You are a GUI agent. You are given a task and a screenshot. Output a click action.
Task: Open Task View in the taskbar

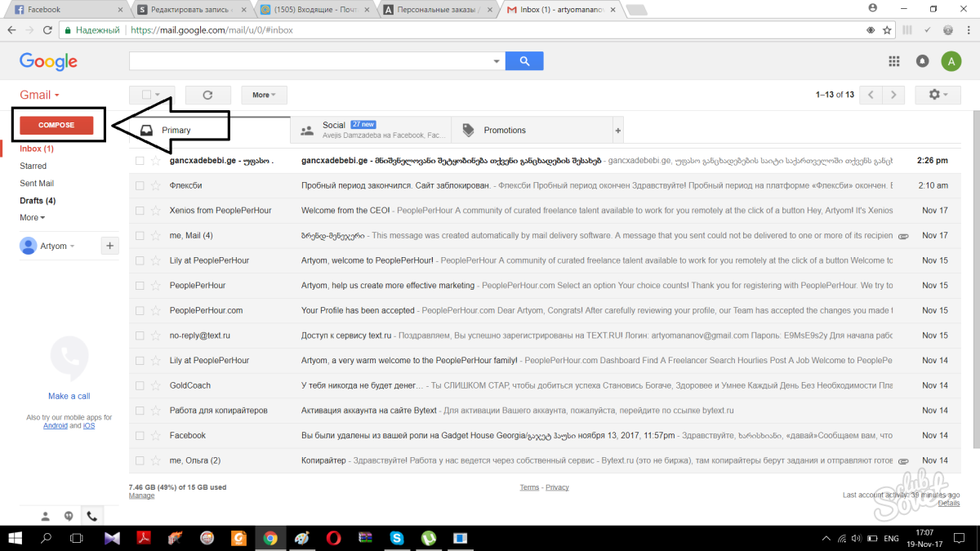point(77,538)
